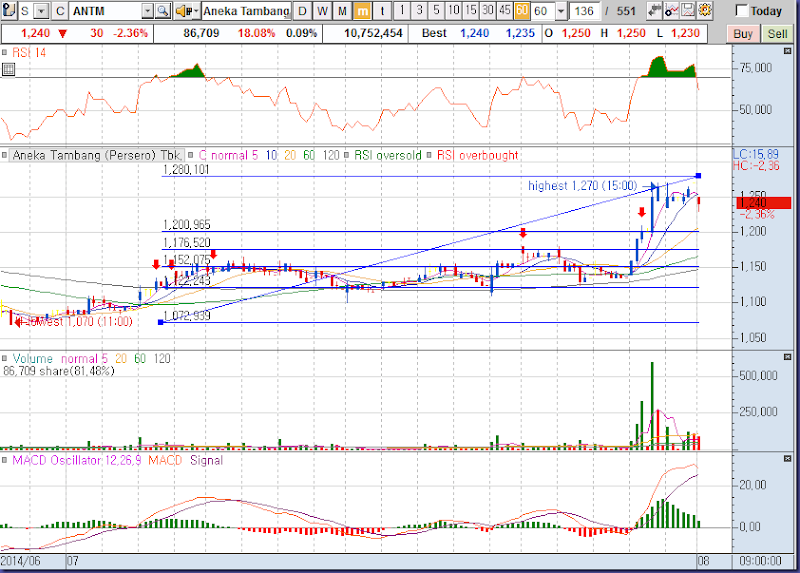Toggle the MACD Oscillator marker
This screenshot has height=573, width=800.
(x=4, y=460)
